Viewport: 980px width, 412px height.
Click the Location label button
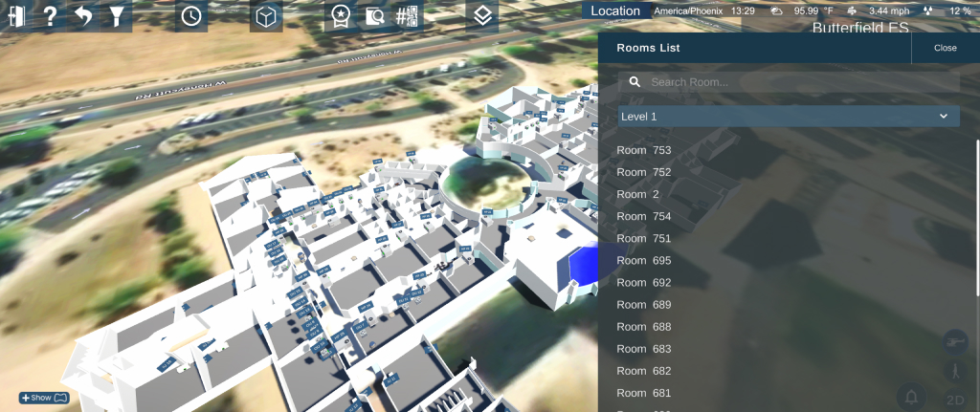[615, 11]
